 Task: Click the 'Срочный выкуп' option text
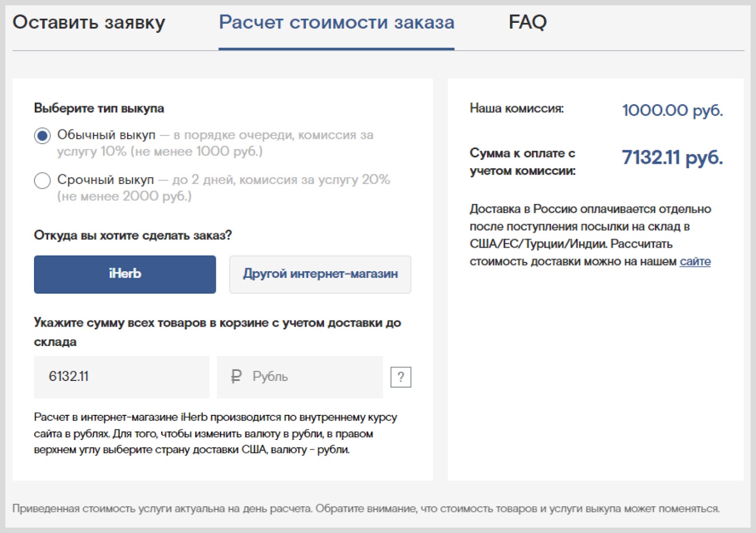click(224, 188)
